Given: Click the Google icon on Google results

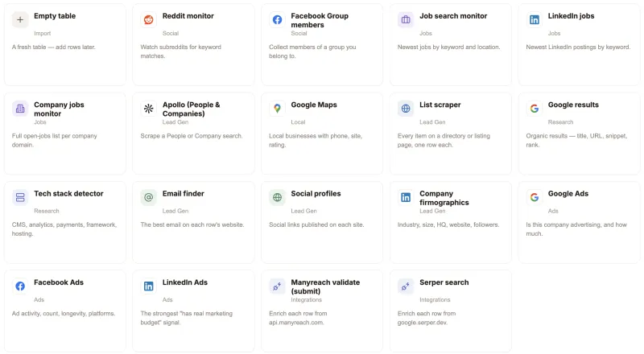Looking at the screenshot, I should [535, 109].
